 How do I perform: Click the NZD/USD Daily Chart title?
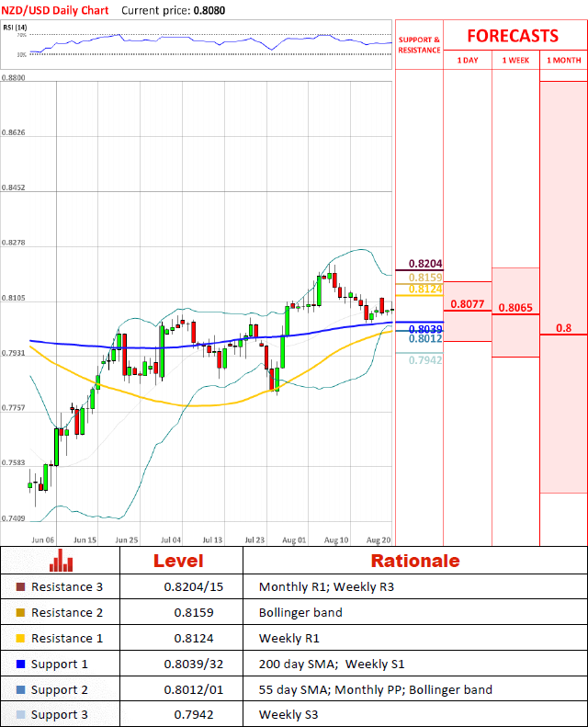[54, 10]
